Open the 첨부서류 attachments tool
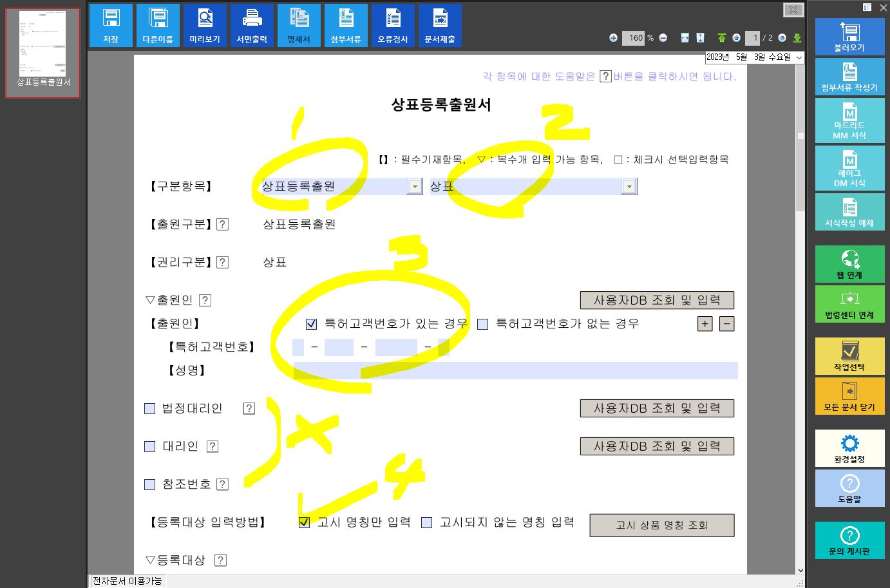 pos(346,25)
